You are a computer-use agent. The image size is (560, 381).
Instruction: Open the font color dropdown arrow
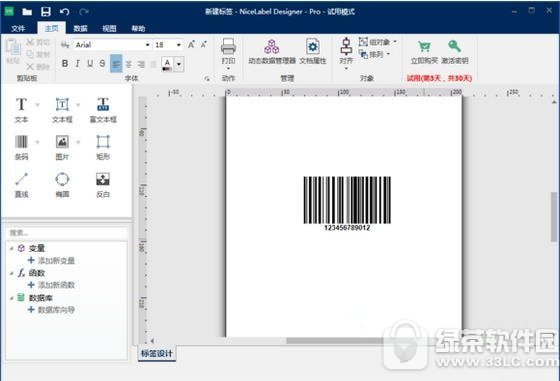pos(179,64)
